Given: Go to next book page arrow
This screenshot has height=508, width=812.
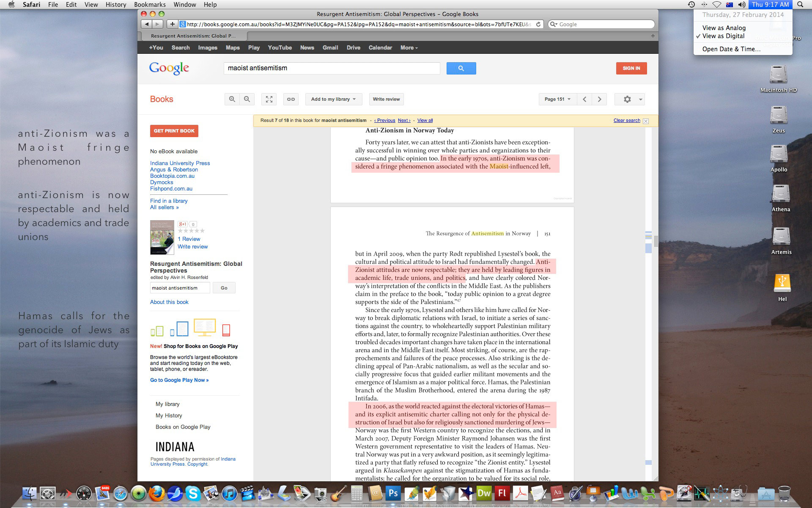Looking at the screenshot, I should 599,99.
